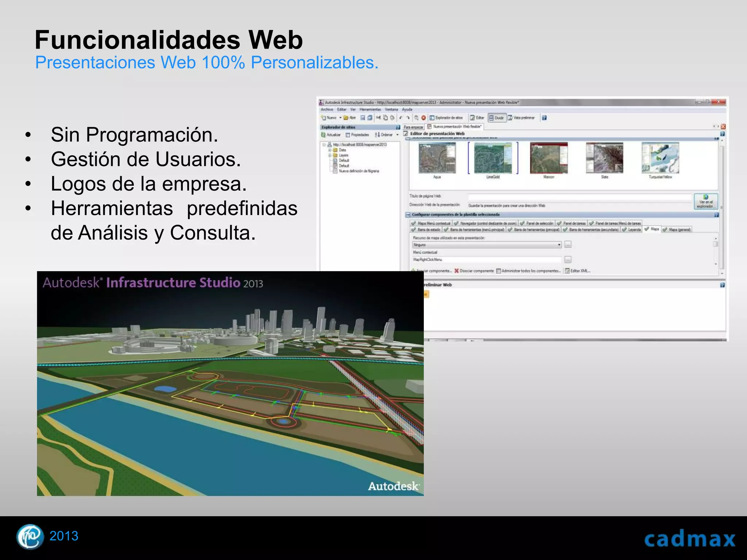Image resolution: width=747 pixels, height=560 pixels.
Task: Select the Slate template thumbnail
Action: (605, 158)
